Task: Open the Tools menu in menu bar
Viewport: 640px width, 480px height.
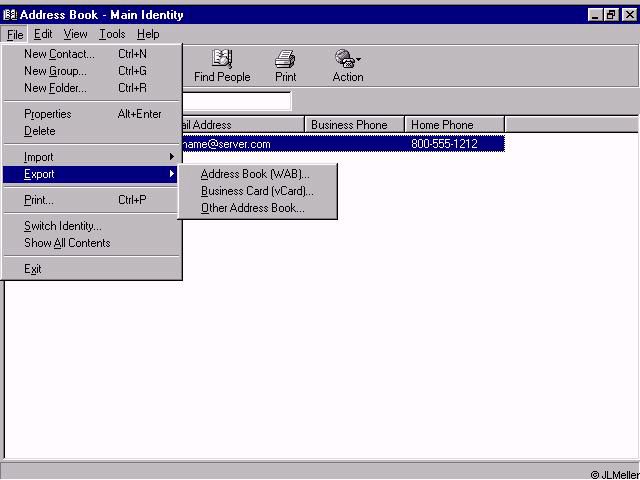Action: (x=112, y=34)
